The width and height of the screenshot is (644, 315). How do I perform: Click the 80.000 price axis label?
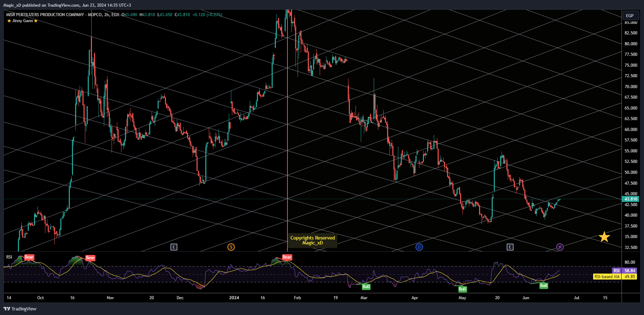631,44
